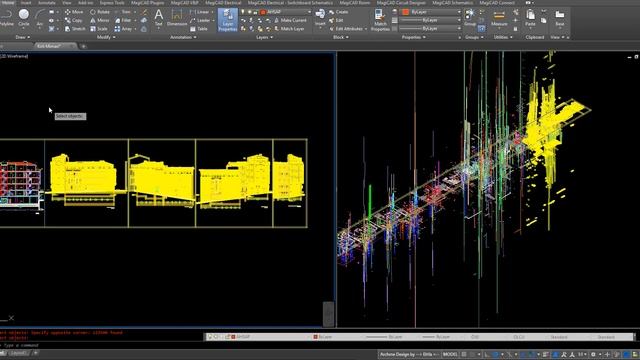The image size is (640, 360).
Task: Click the command line input field
Action: tap(102, 345)
